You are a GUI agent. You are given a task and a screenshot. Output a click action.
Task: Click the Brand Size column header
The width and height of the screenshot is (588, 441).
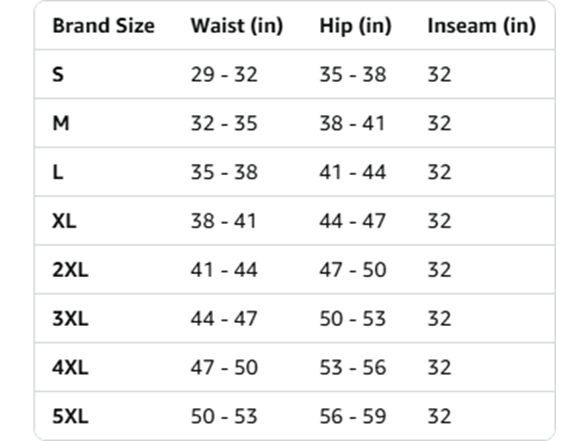coord(103,26)
